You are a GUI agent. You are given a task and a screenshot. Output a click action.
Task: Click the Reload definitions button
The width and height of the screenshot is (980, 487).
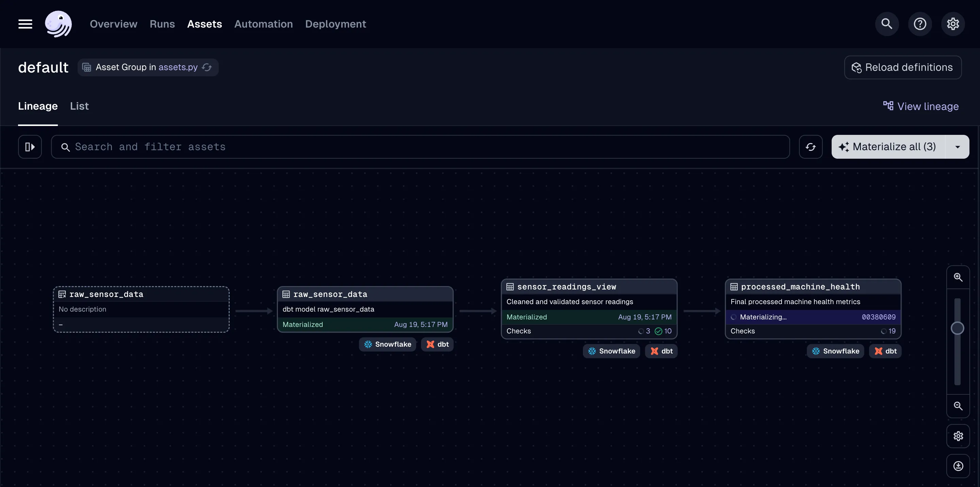(903, 67)
